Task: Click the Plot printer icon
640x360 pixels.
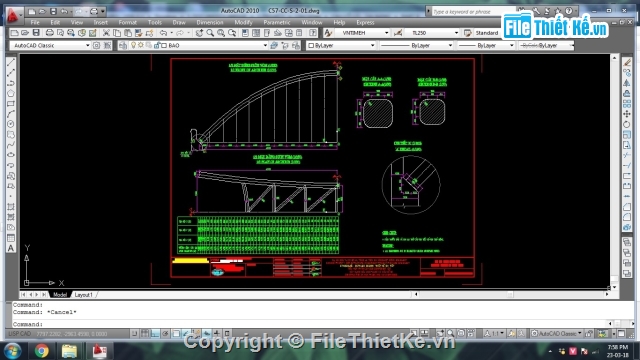Action: 49,33
